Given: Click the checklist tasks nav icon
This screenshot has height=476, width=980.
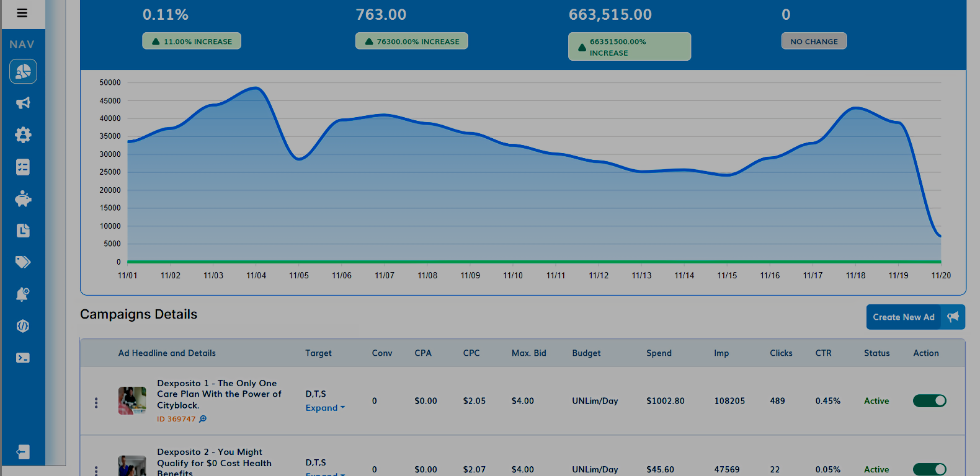Looking at the screenshot, I should click(x=23, y=167).
